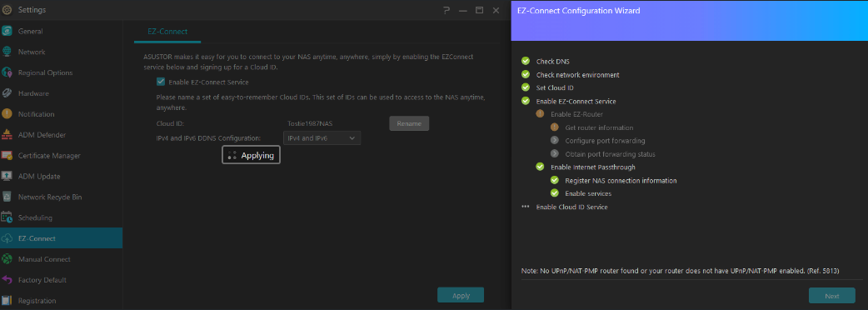868x310 pixels.
Task: Click arrow icon beside Configure port forwarding
Action: point(555,141)
